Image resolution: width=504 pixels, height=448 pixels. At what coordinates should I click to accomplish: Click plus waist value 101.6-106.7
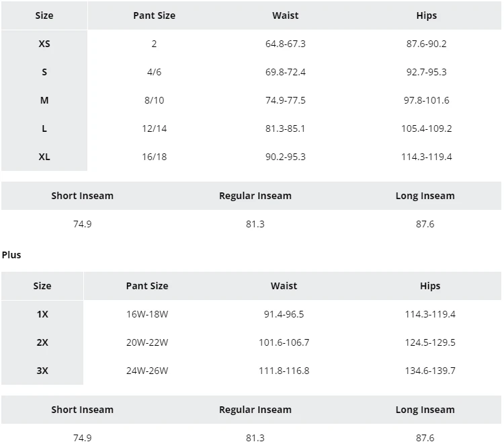pos(284,342)
